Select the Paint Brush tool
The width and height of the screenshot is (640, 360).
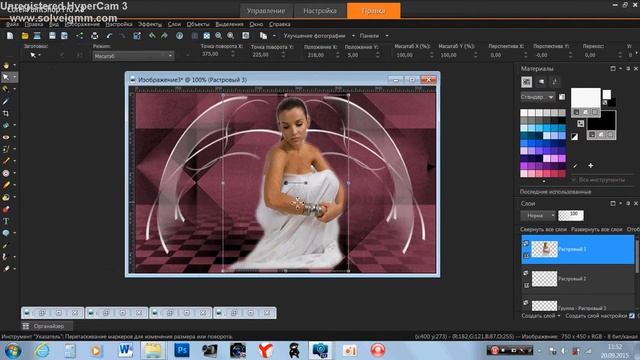click(6, 161)
